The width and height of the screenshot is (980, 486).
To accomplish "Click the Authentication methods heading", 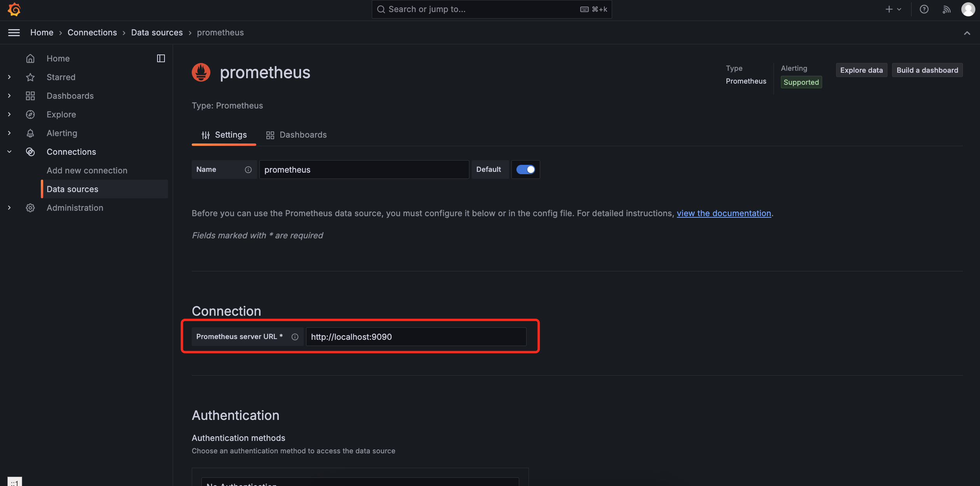I will point(238,438).
